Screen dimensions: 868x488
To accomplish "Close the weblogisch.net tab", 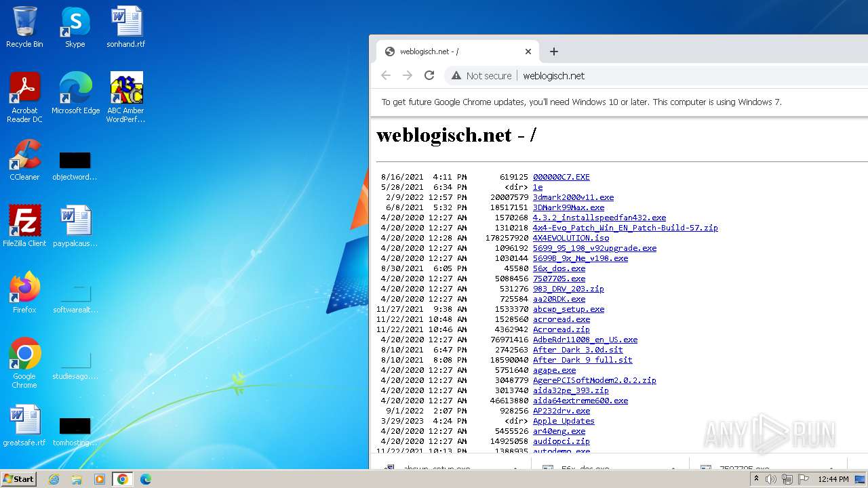I will (528, 52).
